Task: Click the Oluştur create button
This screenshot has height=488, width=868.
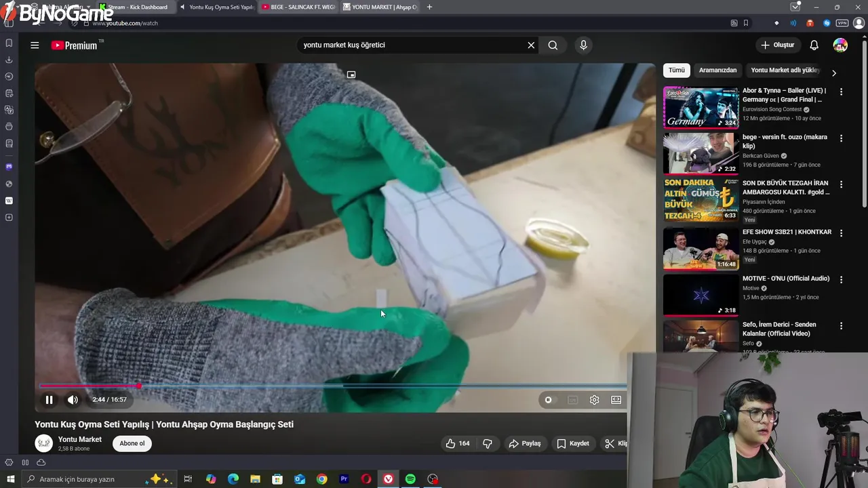Action: coord(777,45)
